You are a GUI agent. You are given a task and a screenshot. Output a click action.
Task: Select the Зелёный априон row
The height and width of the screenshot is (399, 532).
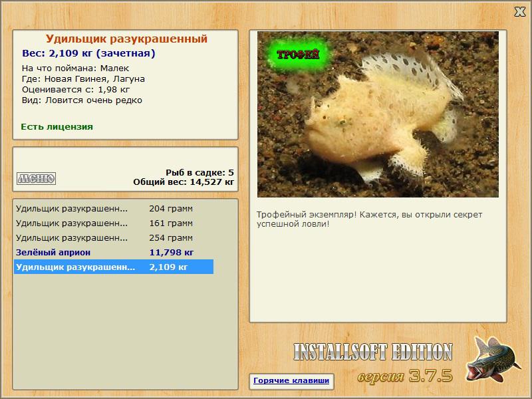pyautogui.click(x=114, y=253)
